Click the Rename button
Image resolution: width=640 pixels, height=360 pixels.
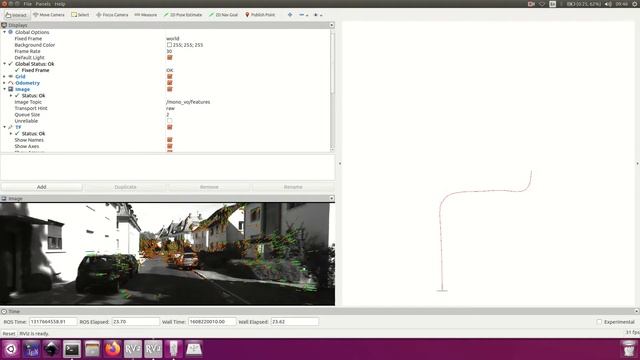293,187
